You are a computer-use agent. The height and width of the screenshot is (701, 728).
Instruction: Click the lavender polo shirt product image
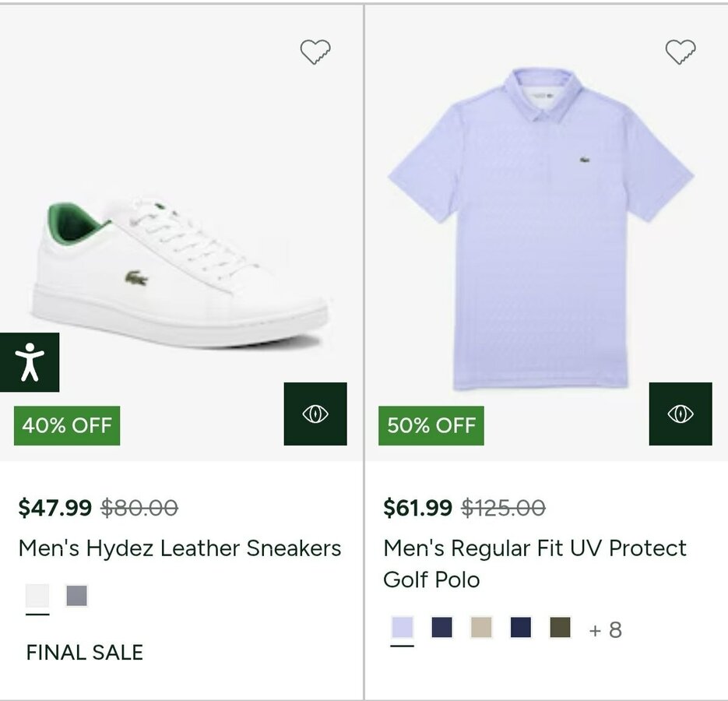[541, 226]
